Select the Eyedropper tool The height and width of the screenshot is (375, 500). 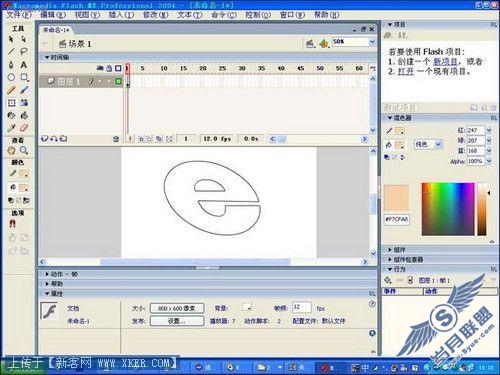[11, 128]
